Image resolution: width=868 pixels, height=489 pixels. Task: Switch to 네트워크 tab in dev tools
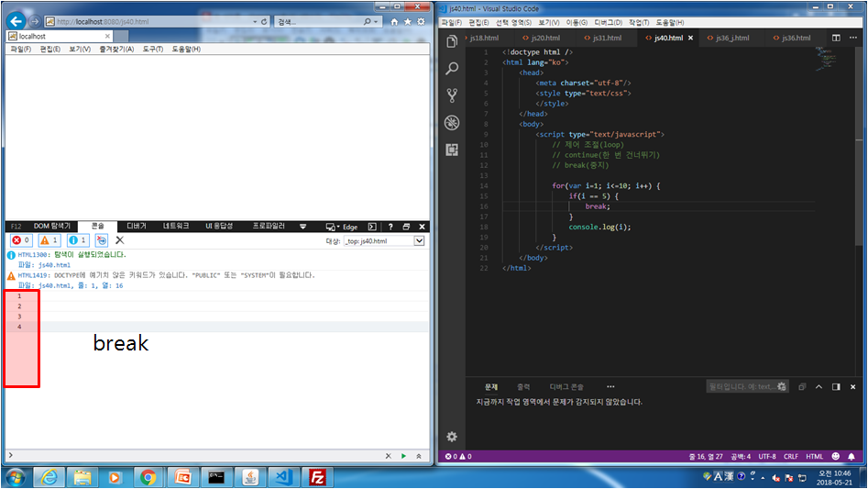(176, 226)
